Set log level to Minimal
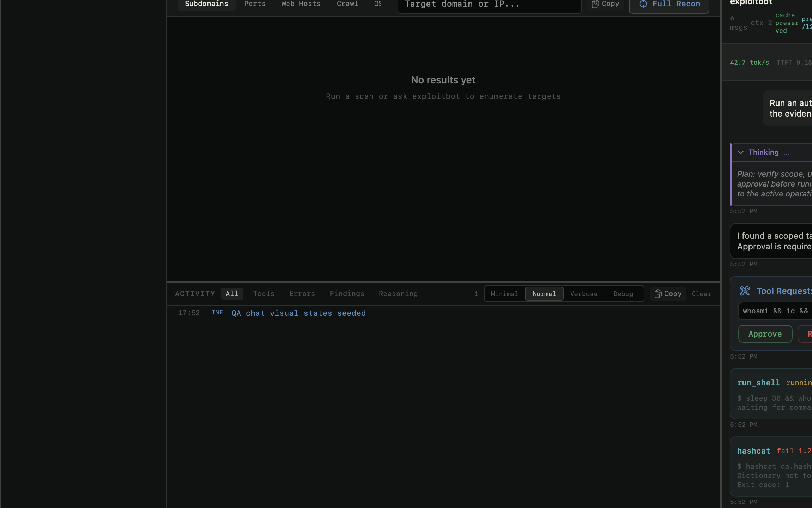Image resolution: width=812 pixels, height=508 pixels. pos(504,294)
